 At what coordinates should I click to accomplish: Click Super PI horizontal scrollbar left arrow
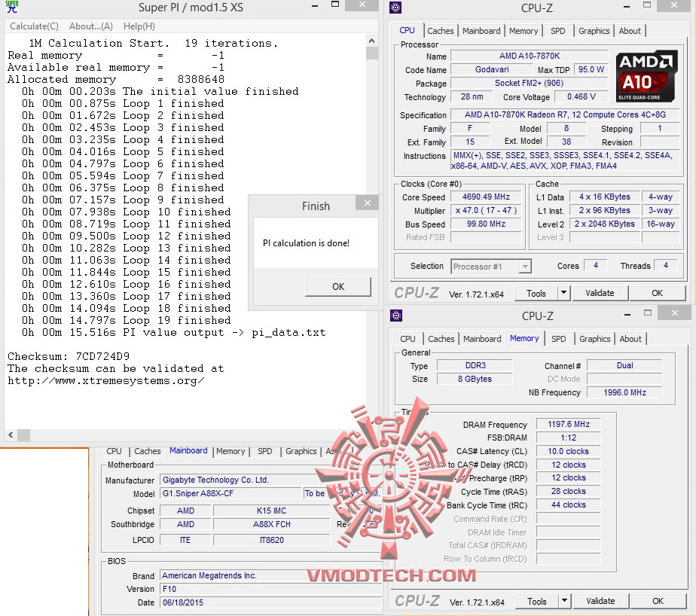tap(11, 435)
